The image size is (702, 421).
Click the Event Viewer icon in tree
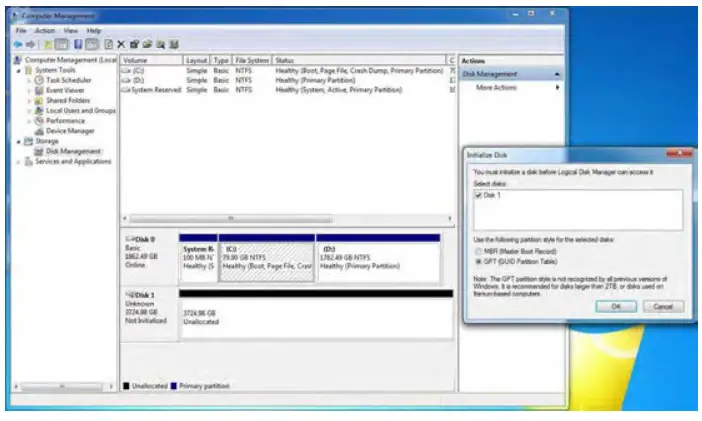(39, 90)
